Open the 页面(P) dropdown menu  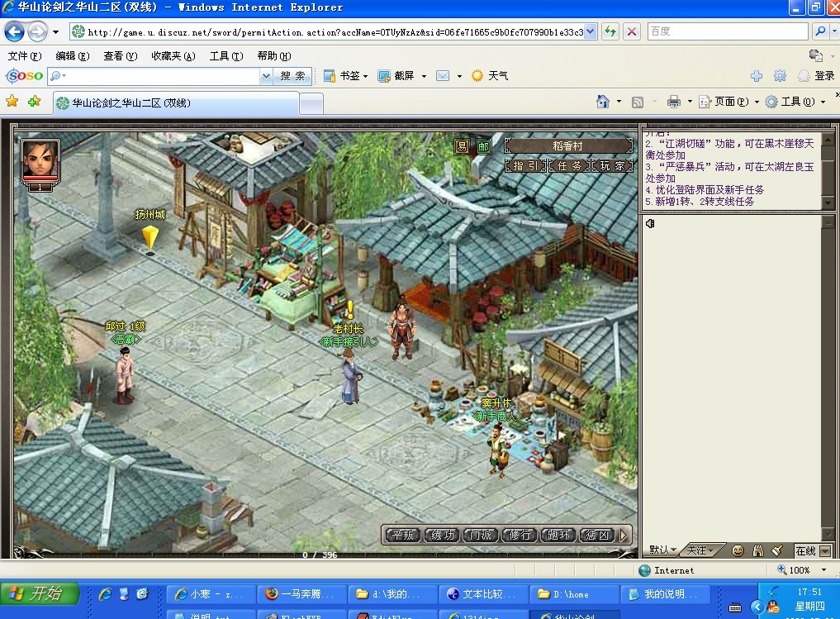click(x=729, y=102)
